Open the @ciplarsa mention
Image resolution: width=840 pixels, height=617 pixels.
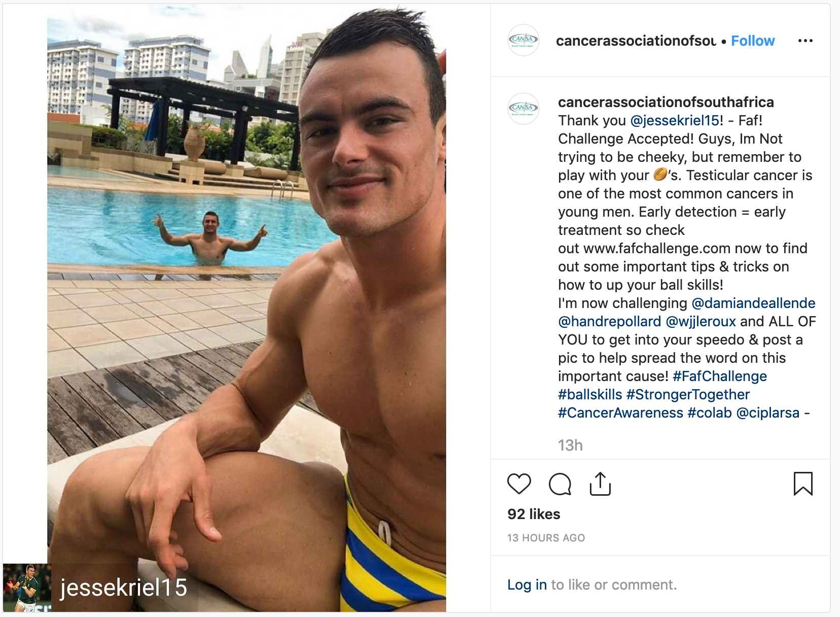[x=767, y=413]
